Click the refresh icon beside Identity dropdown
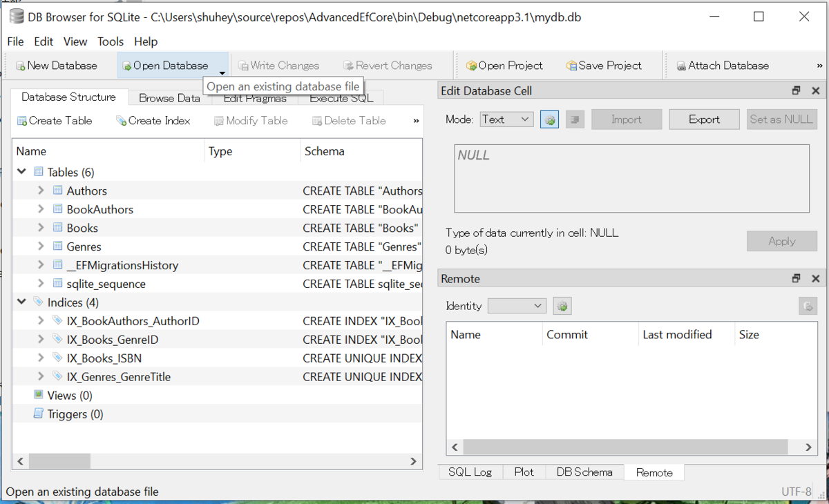 click(562, 306)
